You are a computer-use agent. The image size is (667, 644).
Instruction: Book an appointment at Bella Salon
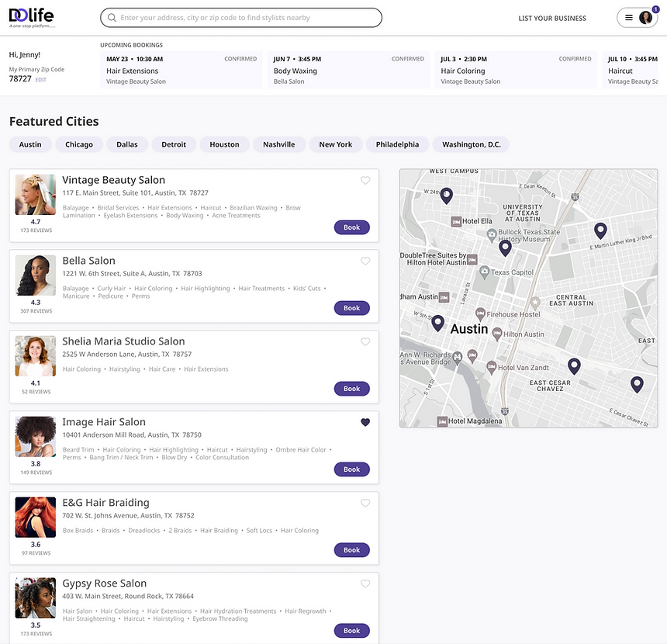(x=351, y=307)
